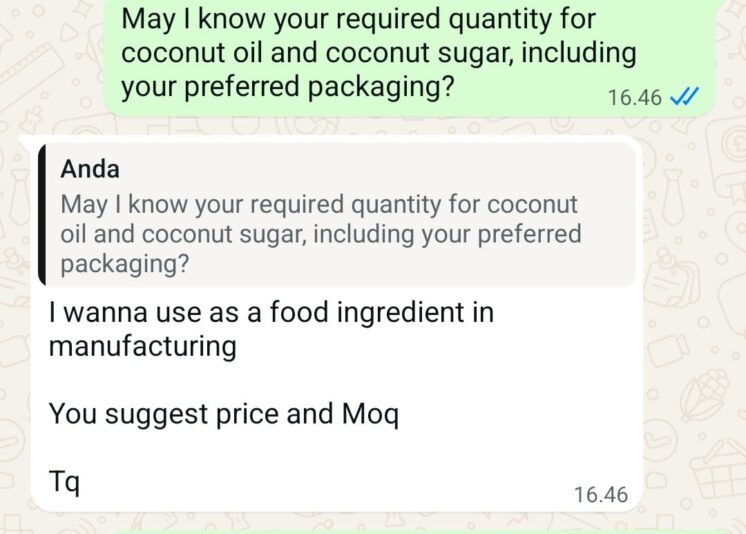The height and width of the screenshot is (534, 746).
Task: Select the 'You suggest price and Moq' line
Action: click(x=223, y=413)
